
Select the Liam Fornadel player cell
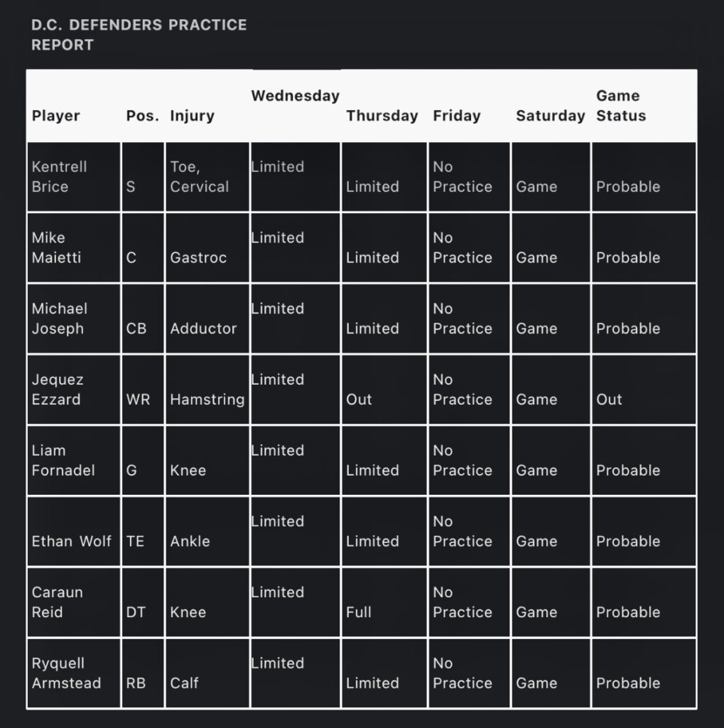coord(63,460)
